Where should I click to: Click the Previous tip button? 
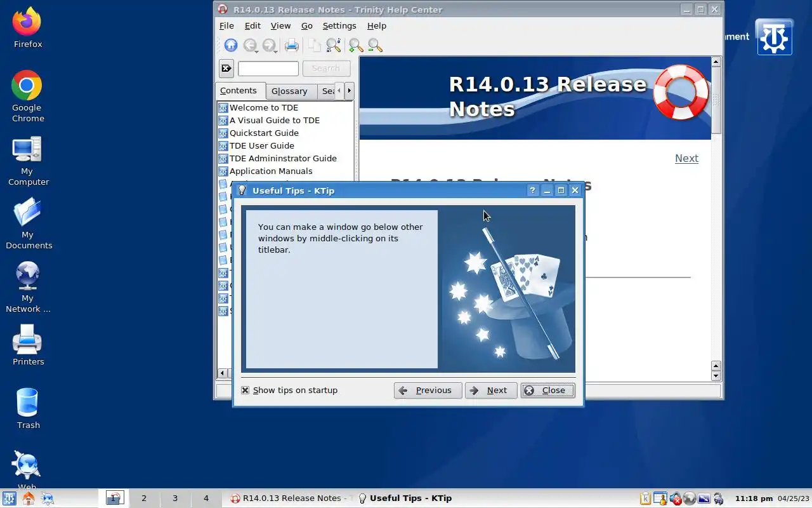(x=428, y=391)
